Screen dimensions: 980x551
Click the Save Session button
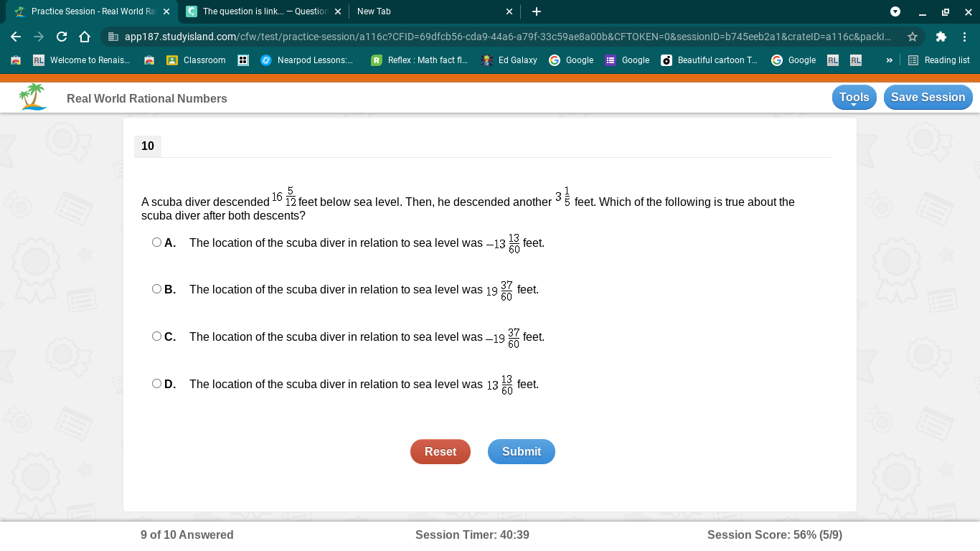928,98
